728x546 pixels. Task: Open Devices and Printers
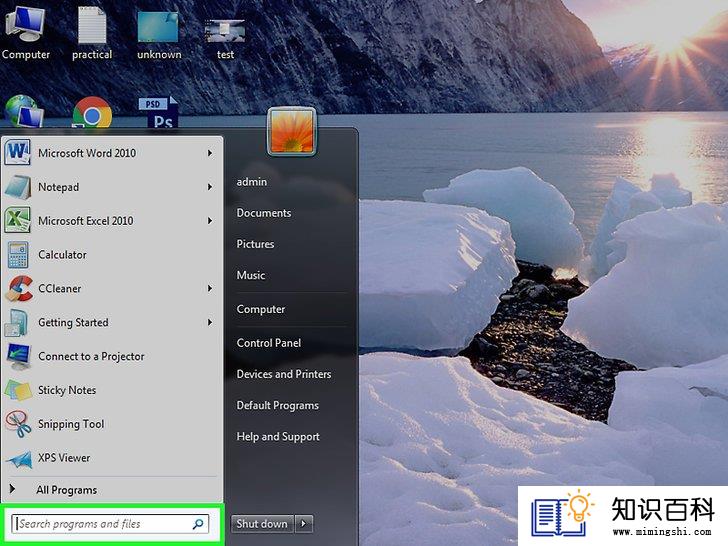tap(284, 374)
